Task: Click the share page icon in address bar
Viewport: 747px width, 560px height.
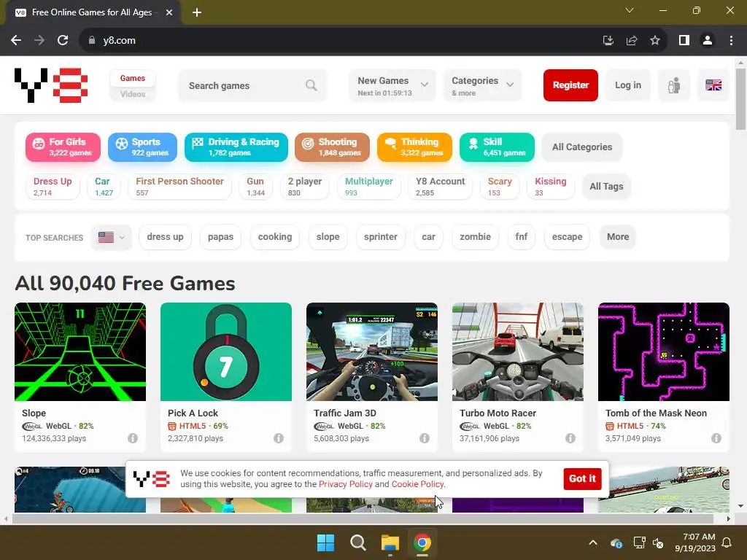Action: coord(632,41)
